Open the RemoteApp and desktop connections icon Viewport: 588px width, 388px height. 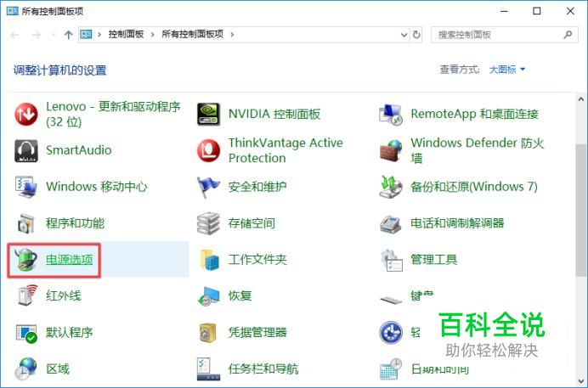tap(391, 114)
